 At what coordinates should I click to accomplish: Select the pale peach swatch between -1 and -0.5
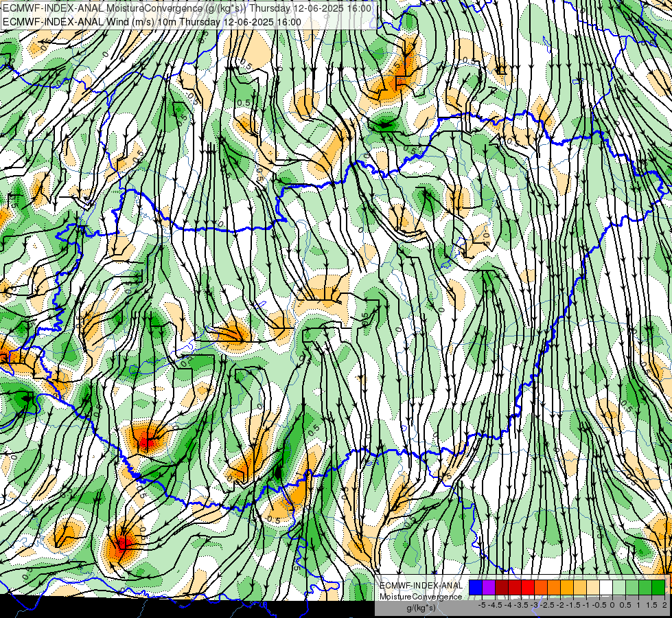coord(593,587)
